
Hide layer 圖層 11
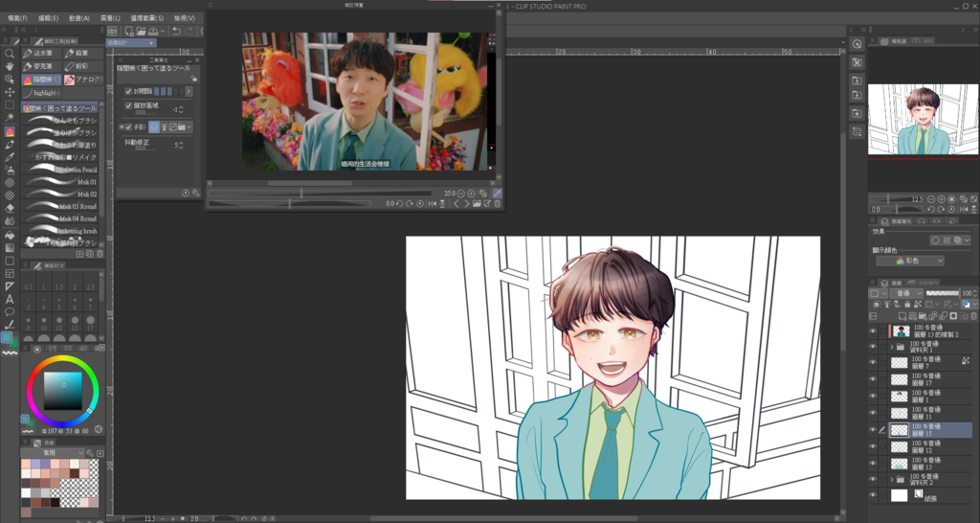(x=873, y=413)
